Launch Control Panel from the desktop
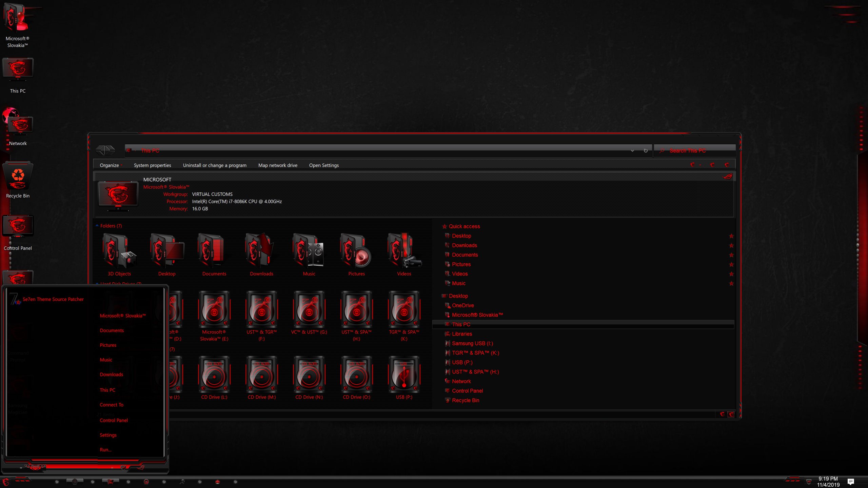The image size is (868, 488). (18, 226)
